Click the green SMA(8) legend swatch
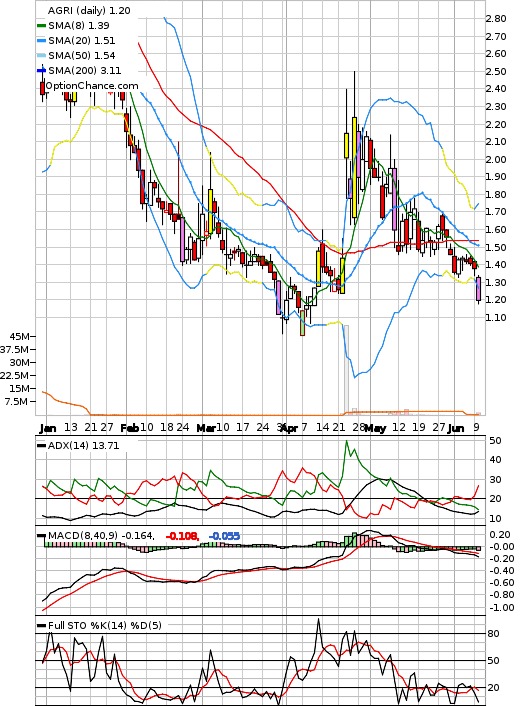 click(x=41, y=26)
